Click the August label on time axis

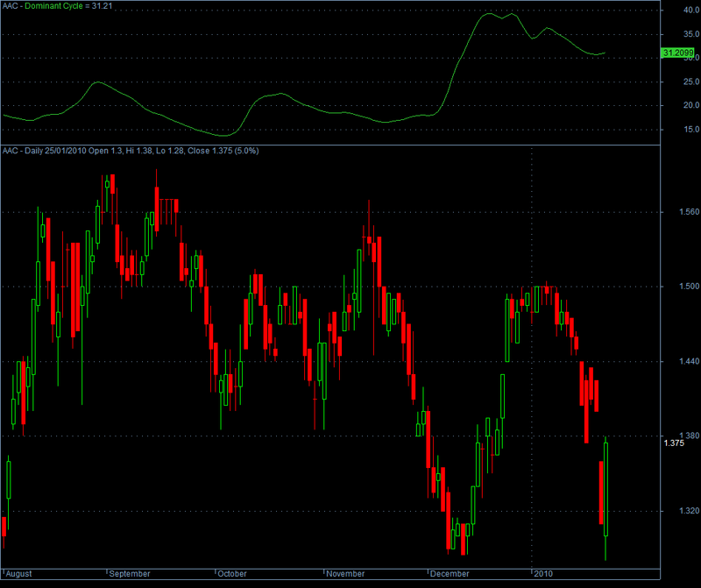(18, 574)
